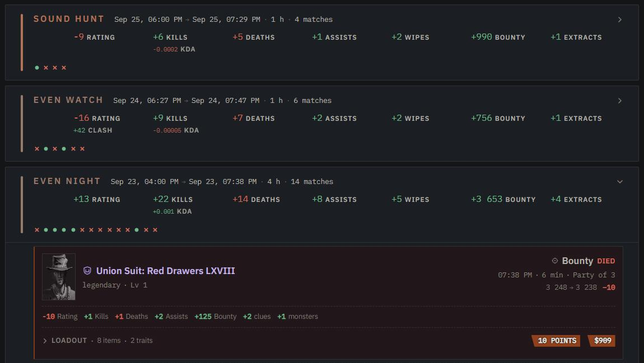
Task: Click the "2 traits" loadout count
Action: tap(141, 341)
